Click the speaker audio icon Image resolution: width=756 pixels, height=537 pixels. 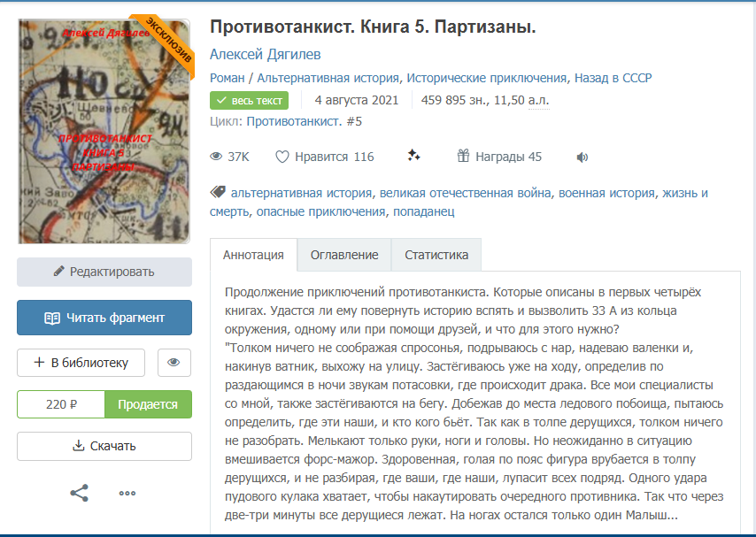(582, 157)
